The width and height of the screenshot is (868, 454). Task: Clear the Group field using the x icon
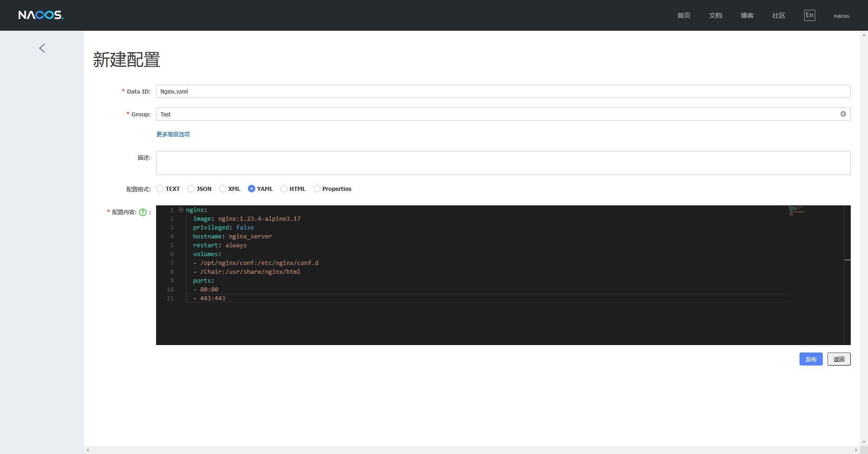(x=843, y=114)
